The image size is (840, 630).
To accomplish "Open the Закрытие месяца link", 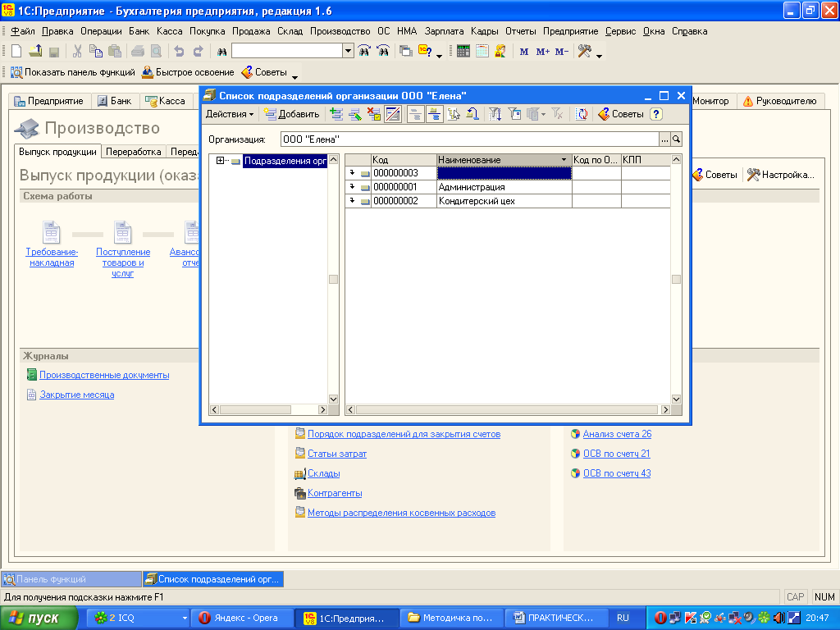I will tap(76, 395).
